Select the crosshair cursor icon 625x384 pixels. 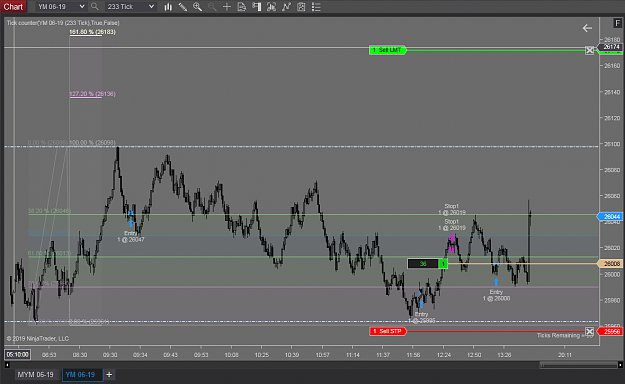227,7
